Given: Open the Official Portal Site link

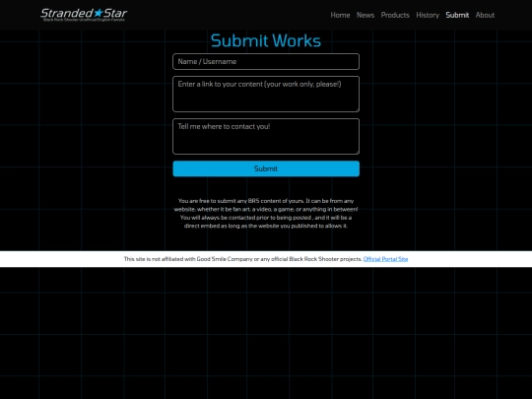Looking at the screenshot, I should tap(385, 259).
